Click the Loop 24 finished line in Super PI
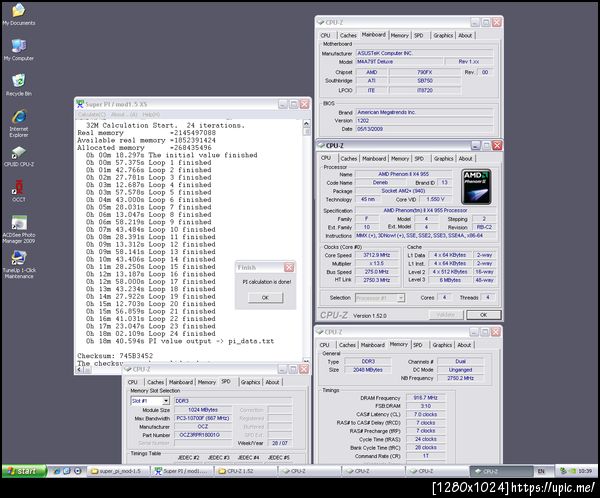Viewport: 600px width, 498px height. [x=151, y=333]
